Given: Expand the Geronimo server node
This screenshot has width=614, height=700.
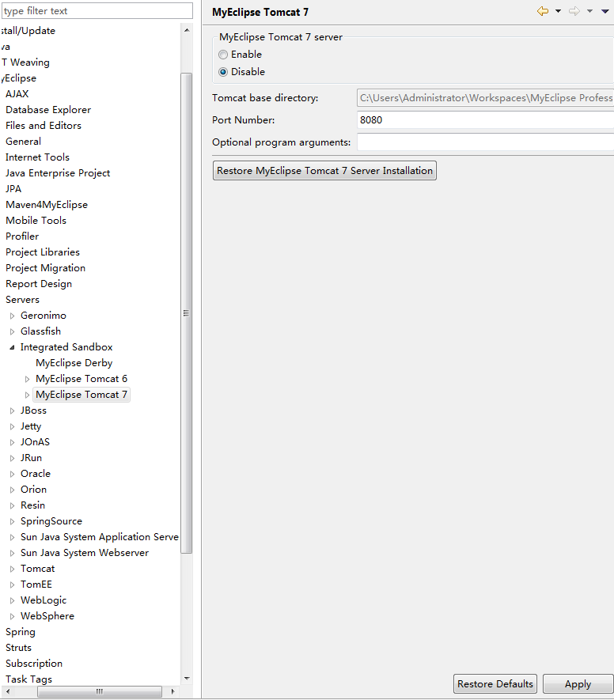Looking at the screenshot, I should (12, 316).
